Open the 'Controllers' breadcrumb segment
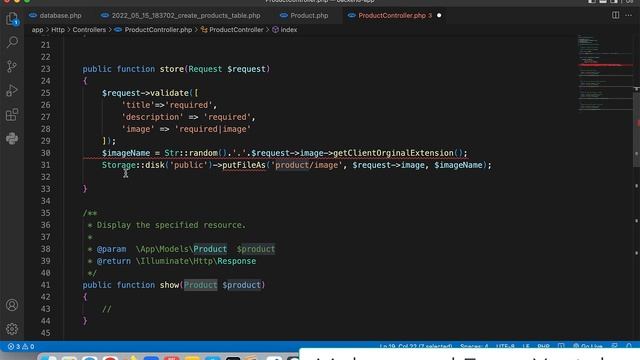 [x=89, y=30]
